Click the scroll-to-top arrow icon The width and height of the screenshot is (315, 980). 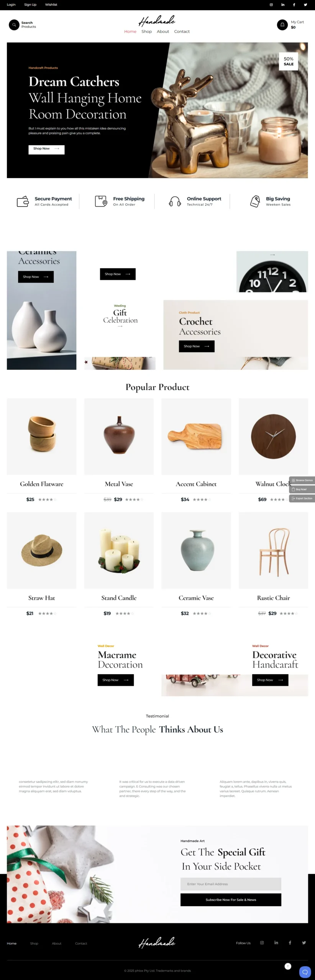click(x=288, y=966)
